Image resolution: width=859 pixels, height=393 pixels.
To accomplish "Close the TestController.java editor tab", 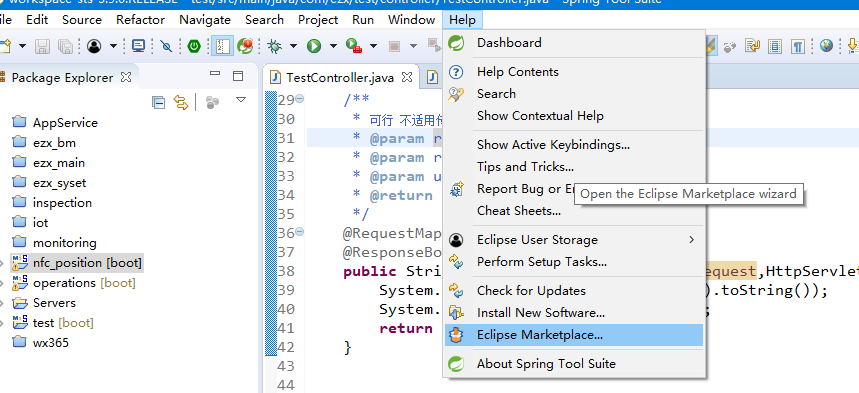I will pyautogui.click(x=407, y=77).
